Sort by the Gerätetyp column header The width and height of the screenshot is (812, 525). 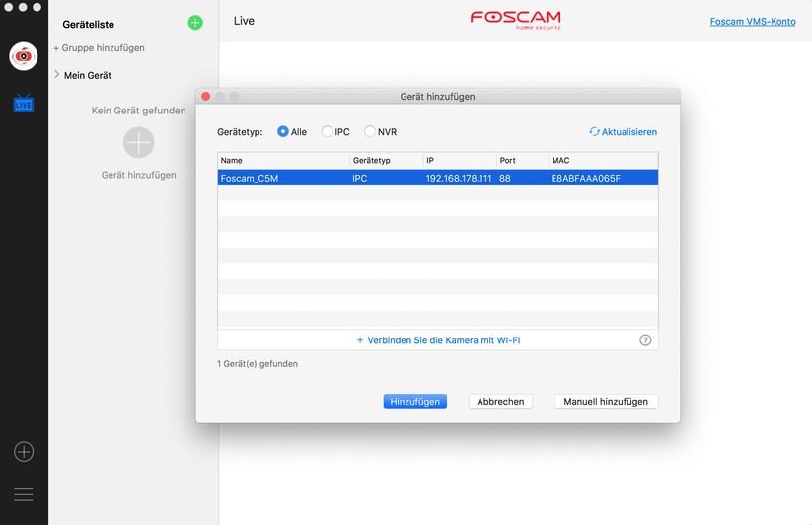[387, 161]
